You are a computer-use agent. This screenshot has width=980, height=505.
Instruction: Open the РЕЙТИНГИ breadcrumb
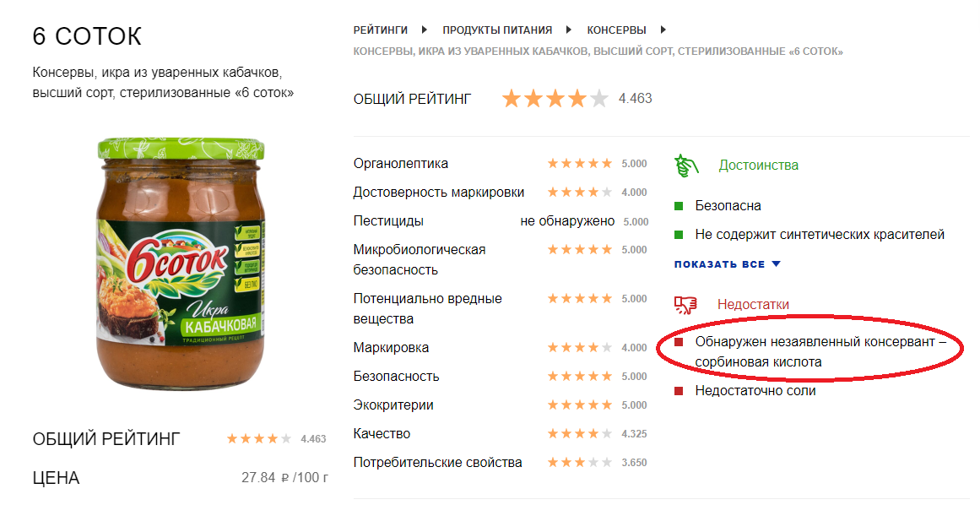[x=380, y=30]
